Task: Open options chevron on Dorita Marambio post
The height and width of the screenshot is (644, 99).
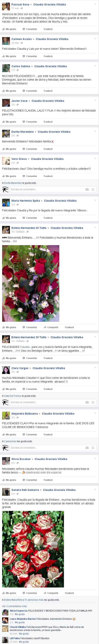Action: 95,131
